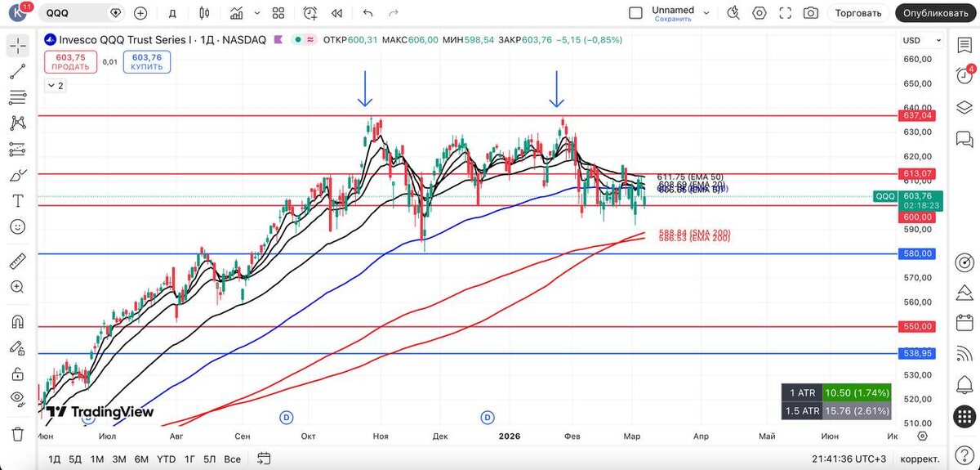Switch range to 3М
This screenshot has height=470, width=980.
(x=119, y=459)
